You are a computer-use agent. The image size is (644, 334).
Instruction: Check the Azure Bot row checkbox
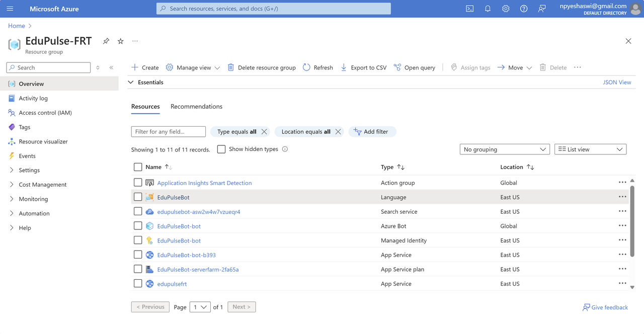[138, 226]
